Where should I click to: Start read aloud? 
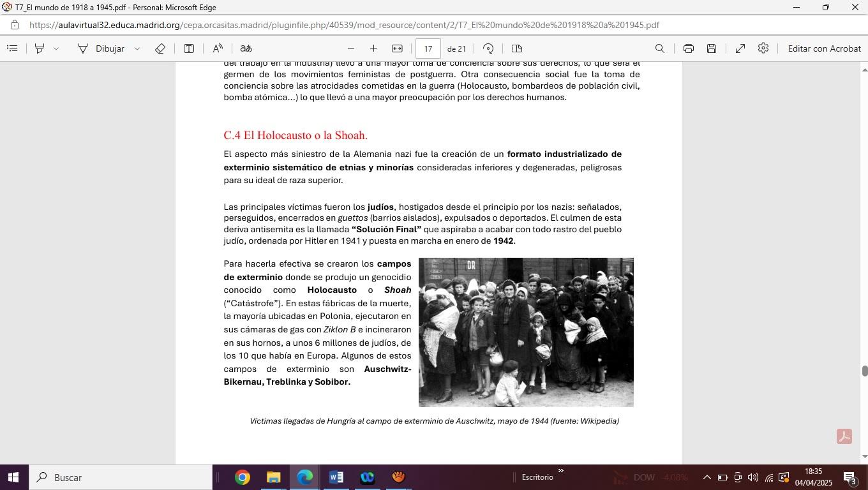tap(218, 48)
